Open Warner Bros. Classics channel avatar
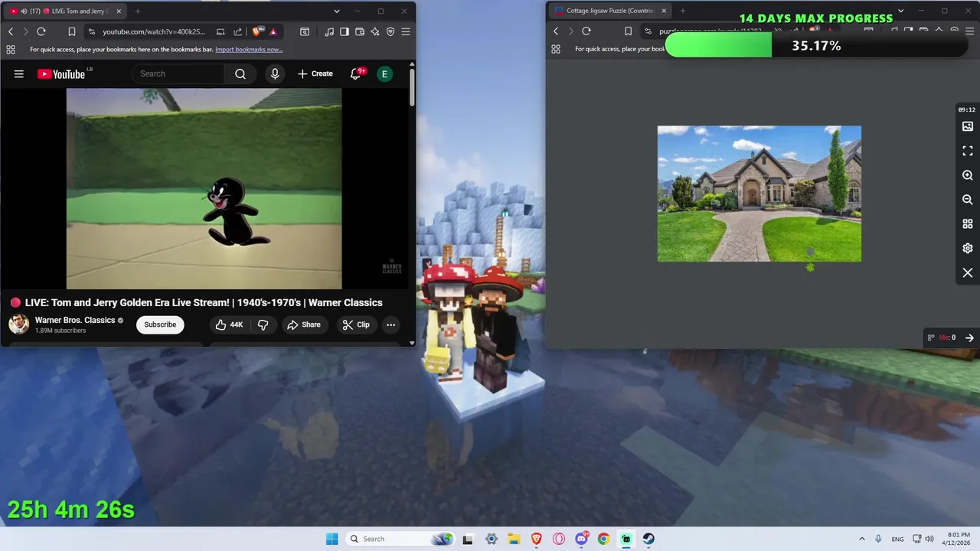980x551 pixels. click(x=19, y=324)
